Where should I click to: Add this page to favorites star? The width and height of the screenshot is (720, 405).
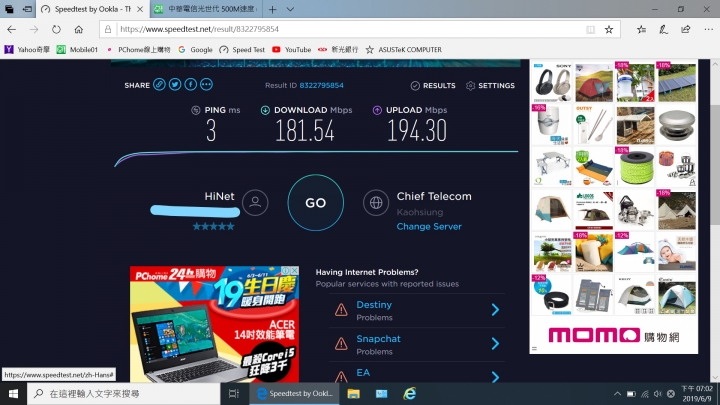(609, 29)
